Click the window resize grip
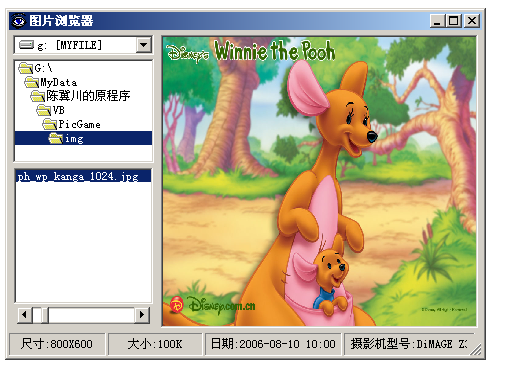 point(477,350)
